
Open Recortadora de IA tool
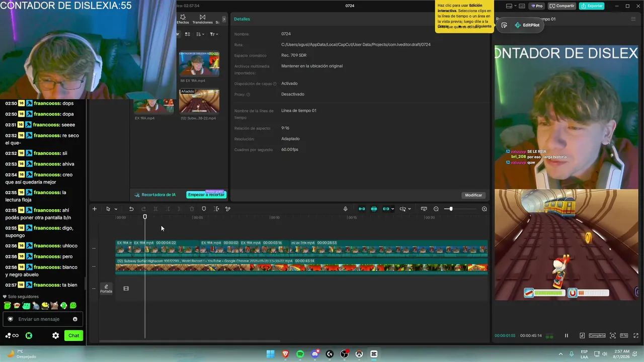pos(155,195)
